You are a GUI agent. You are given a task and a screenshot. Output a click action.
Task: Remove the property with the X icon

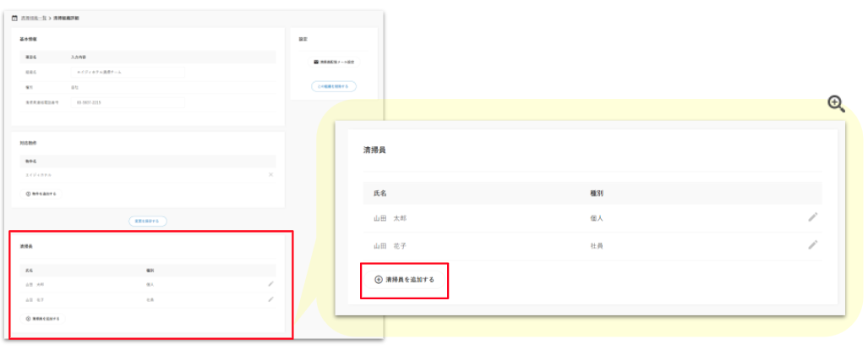point(270,174)
